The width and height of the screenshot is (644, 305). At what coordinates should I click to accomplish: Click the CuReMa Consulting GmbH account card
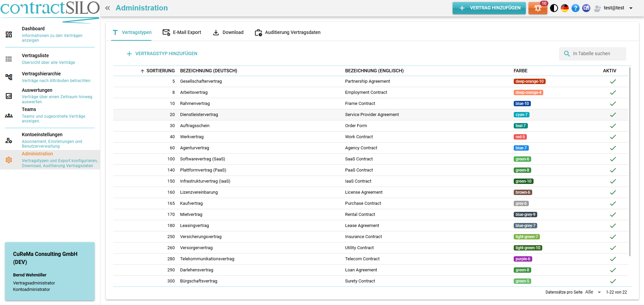point(50,271)
